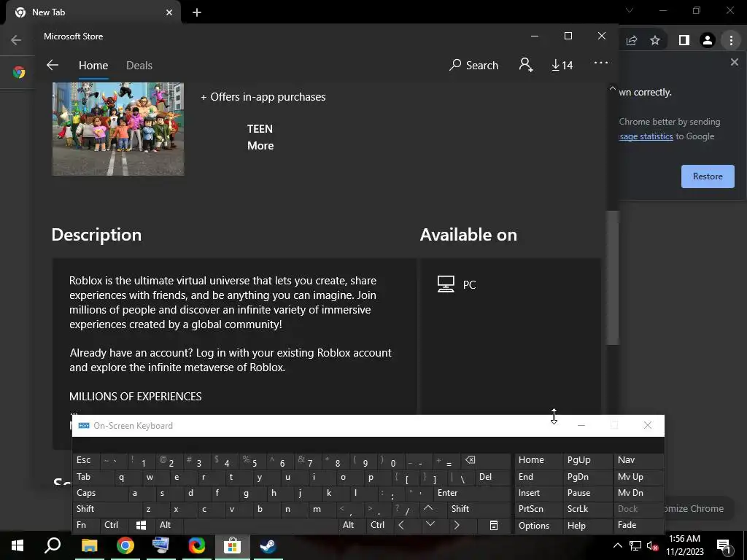Open Chrome three-dot menu
The height and width of the screenshot is (560, 747).
[731, 41]
